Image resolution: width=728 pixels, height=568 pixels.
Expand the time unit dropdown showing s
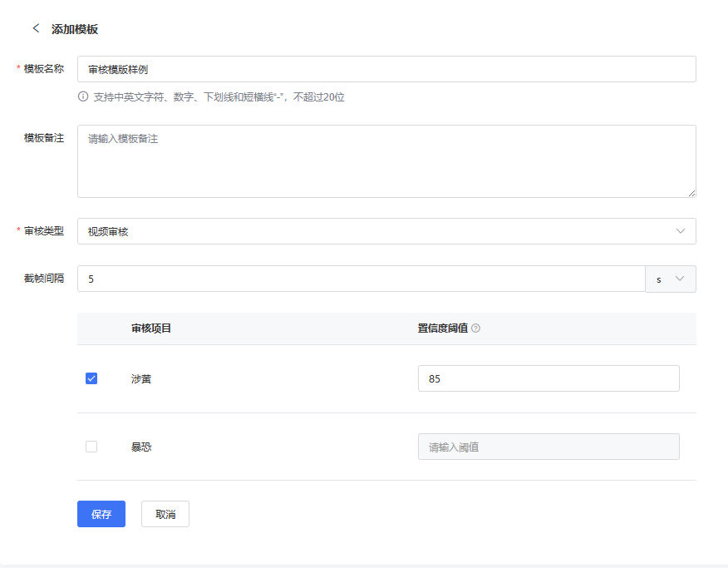pos(671,279)
